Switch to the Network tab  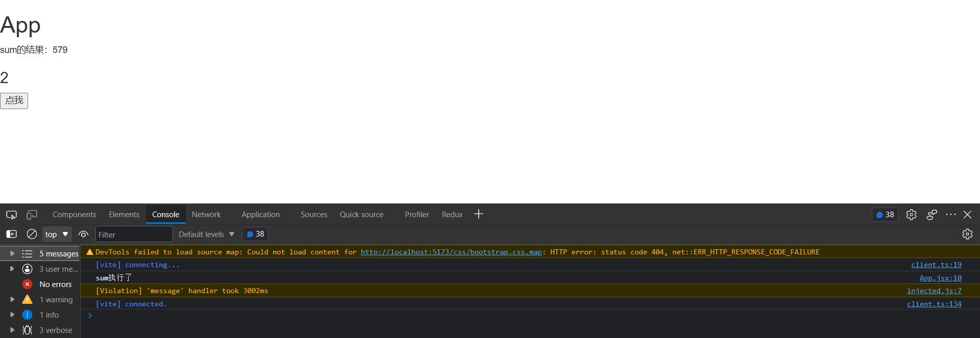point(206,215)
